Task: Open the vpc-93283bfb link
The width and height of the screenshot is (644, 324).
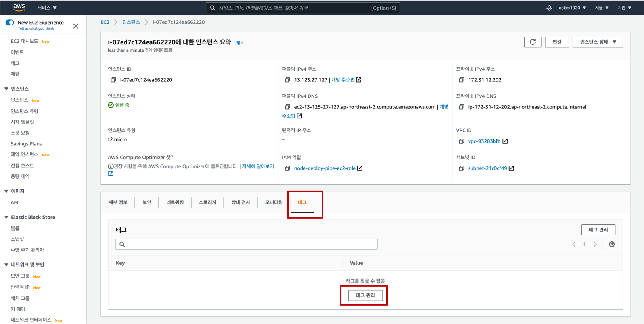Action: point(484,141)
